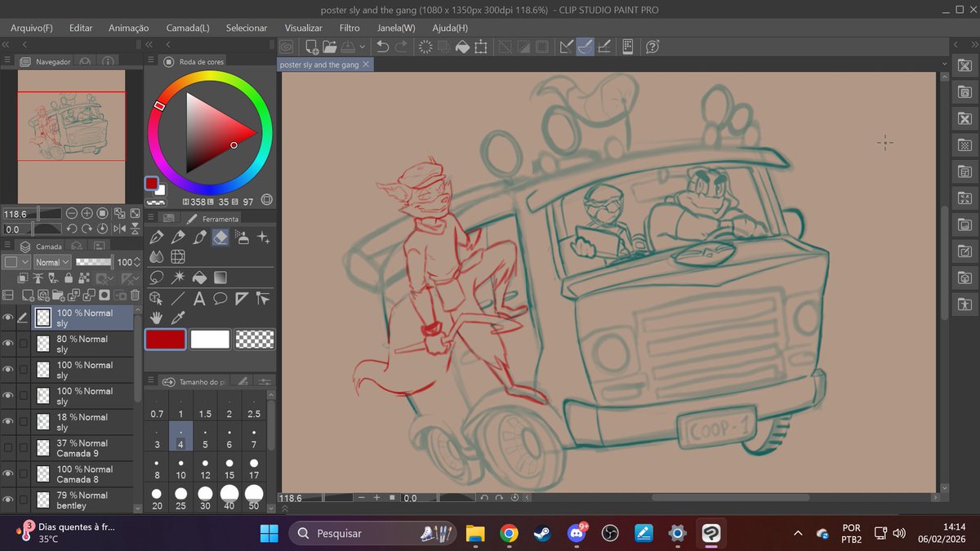
Task: Select the 79 % Normal bentley layer
Action: point(82,500)
